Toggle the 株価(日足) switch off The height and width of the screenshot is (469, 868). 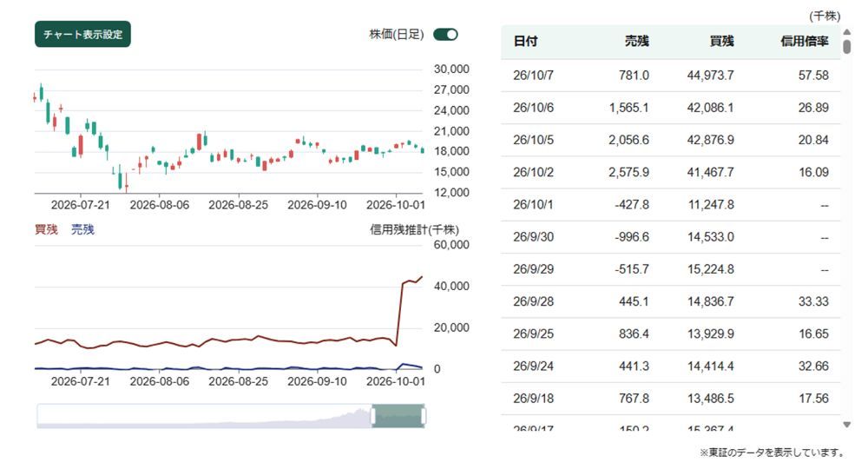click(x=445, y=35)
